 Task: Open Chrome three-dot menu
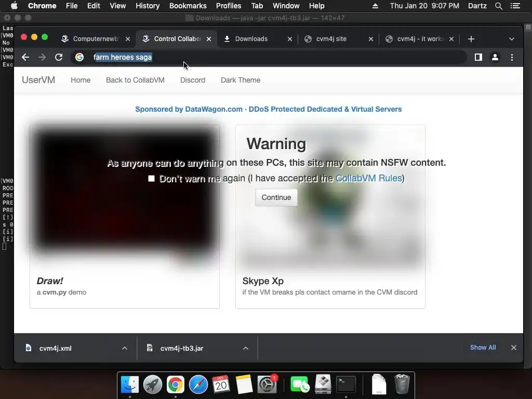pyautogui.click(x=512, y=57)
